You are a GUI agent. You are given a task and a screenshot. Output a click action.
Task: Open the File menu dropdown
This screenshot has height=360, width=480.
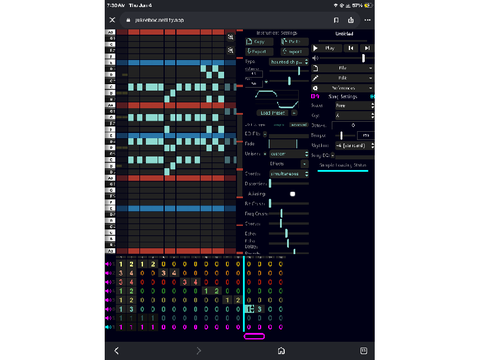click(x=342, y=68)
